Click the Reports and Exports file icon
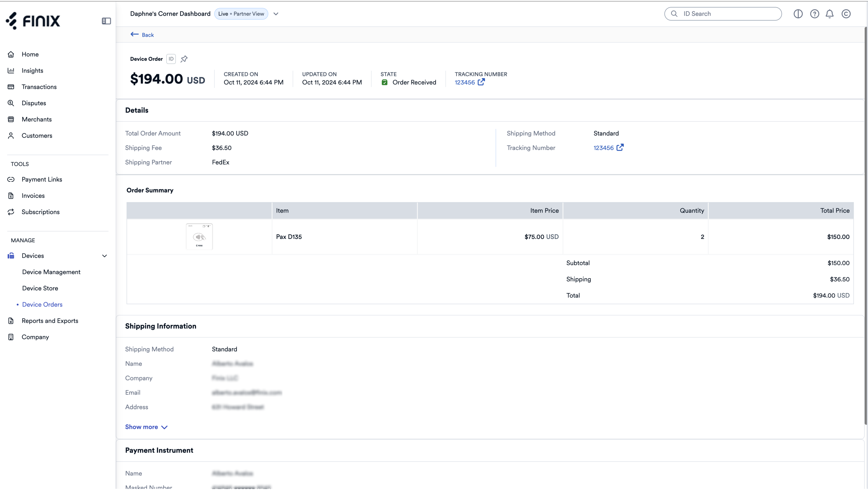The width and height of the screenshot is (868, 490). [11, 321]
